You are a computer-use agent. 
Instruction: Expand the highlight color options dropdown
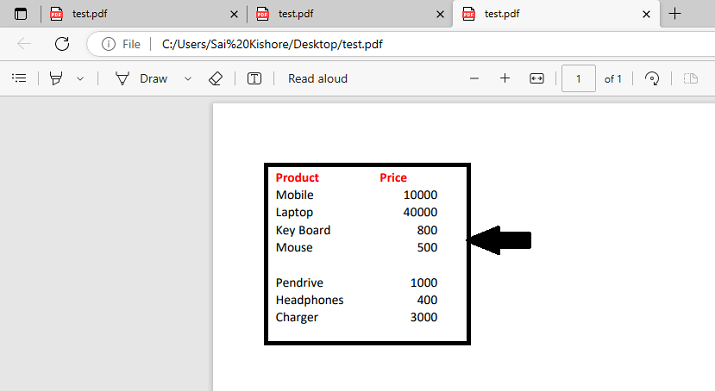(80, 78)
